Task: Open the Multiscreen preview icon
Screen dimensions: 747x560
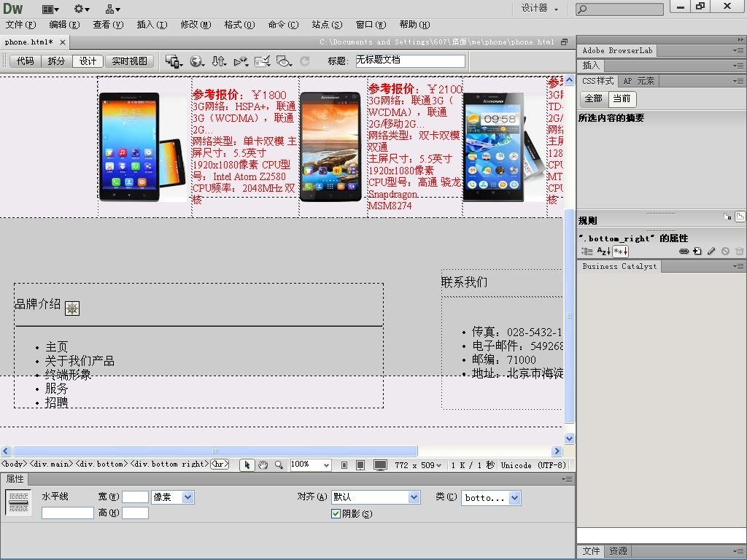Action: pyautogui.click(x=174, y=61)
